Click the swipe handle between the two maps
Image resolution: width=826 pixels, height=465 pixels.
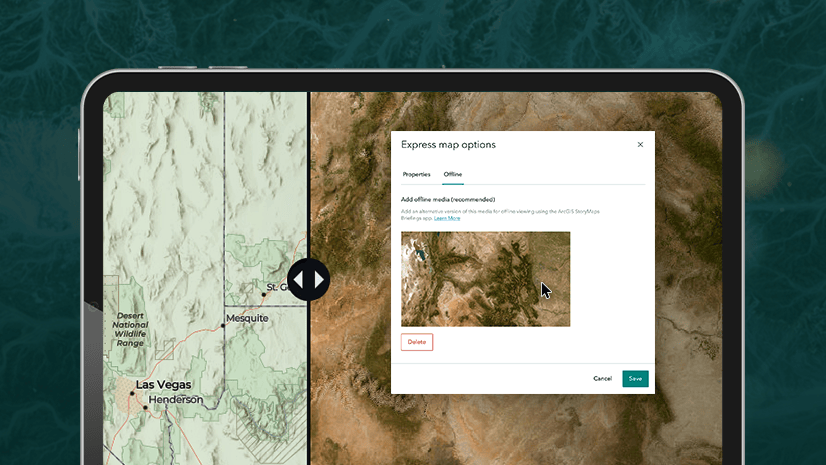pyautogui.click(x=309, y=280)
